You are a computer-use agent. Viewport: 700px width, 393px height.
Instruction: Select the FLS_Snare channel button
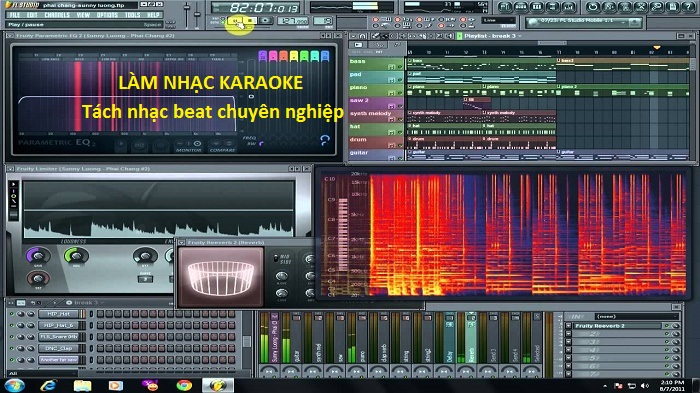[59, 337]
